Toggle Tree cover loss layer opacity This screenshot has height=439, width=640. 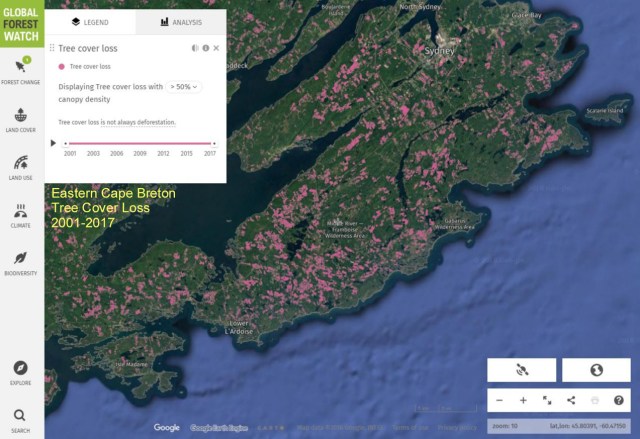195,48
